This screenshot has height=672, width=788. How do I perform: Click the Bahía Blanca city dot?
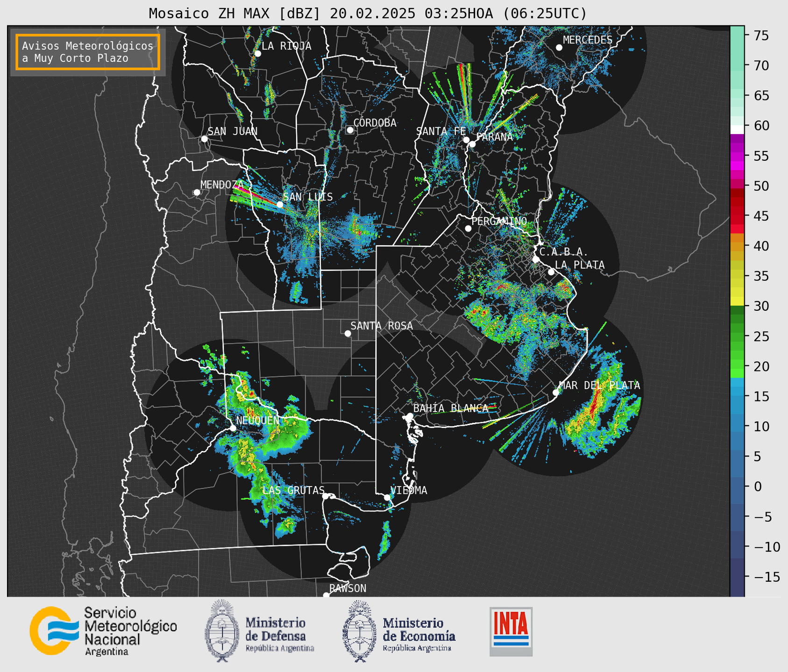coord(410,416)
